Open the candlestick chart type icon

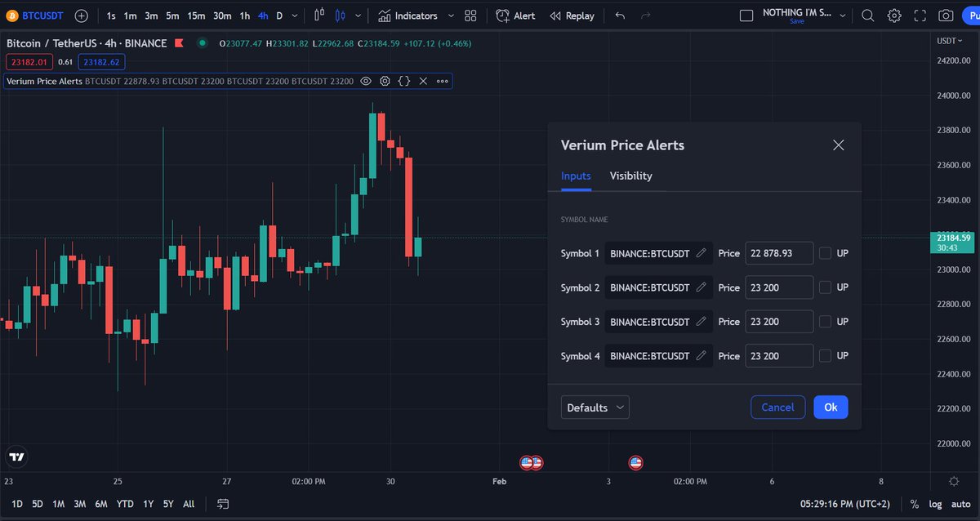pos(319,16)
